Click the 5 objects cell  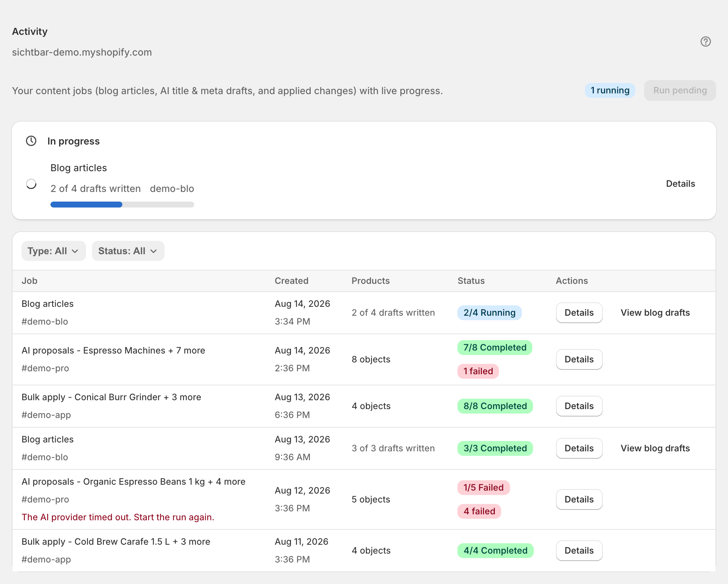371,500
